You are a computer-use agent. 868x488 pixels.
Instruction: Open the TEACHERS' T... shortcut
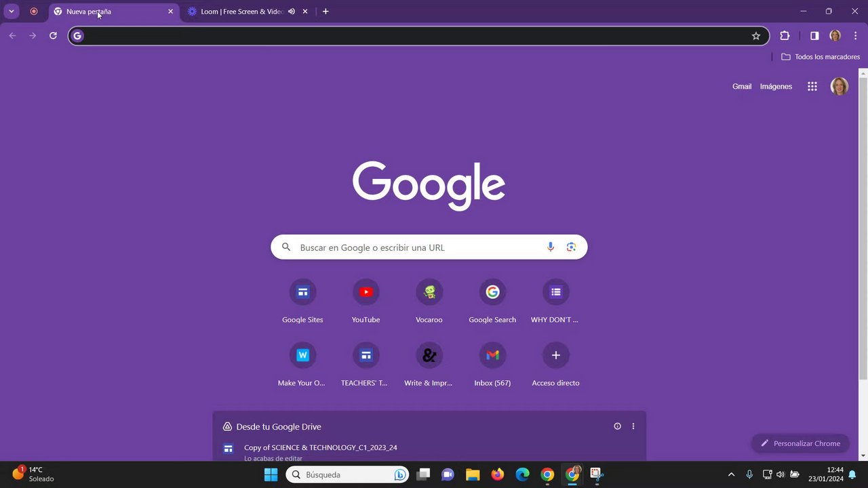click(x=366, y=365)
